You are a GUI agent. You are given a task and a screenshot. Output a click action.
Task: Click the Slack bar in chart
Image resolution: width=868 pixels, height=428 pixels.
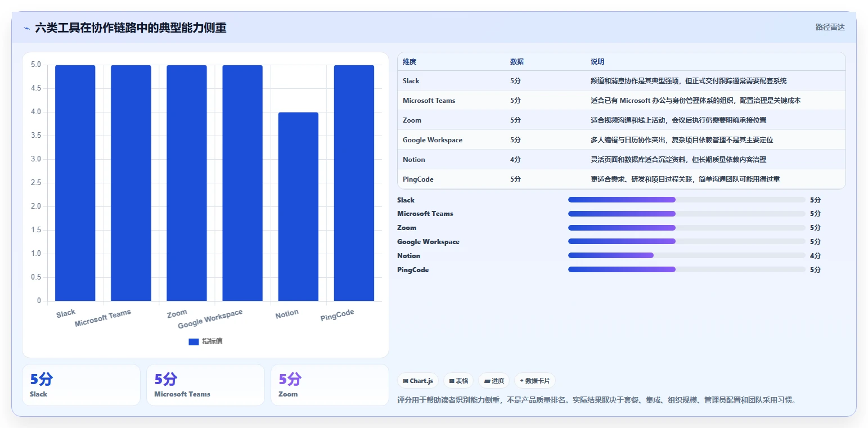(x=75, y=183)
